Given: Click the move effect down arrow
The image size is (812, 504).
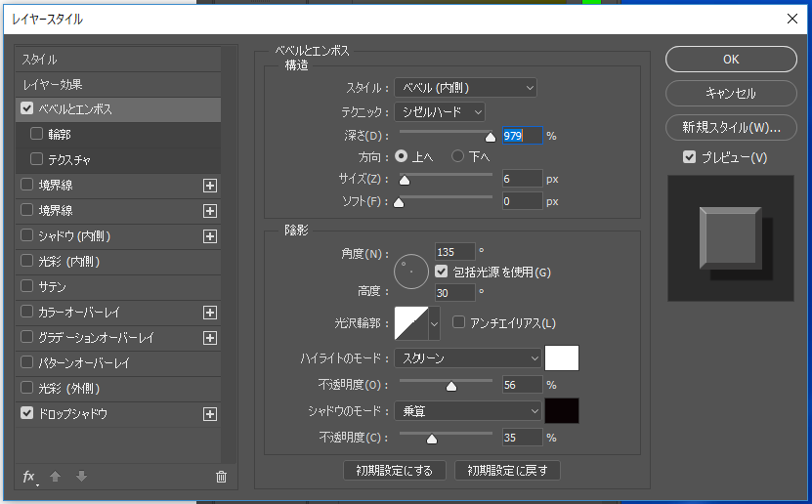Looking at the screenshot, I should point(81,476).
